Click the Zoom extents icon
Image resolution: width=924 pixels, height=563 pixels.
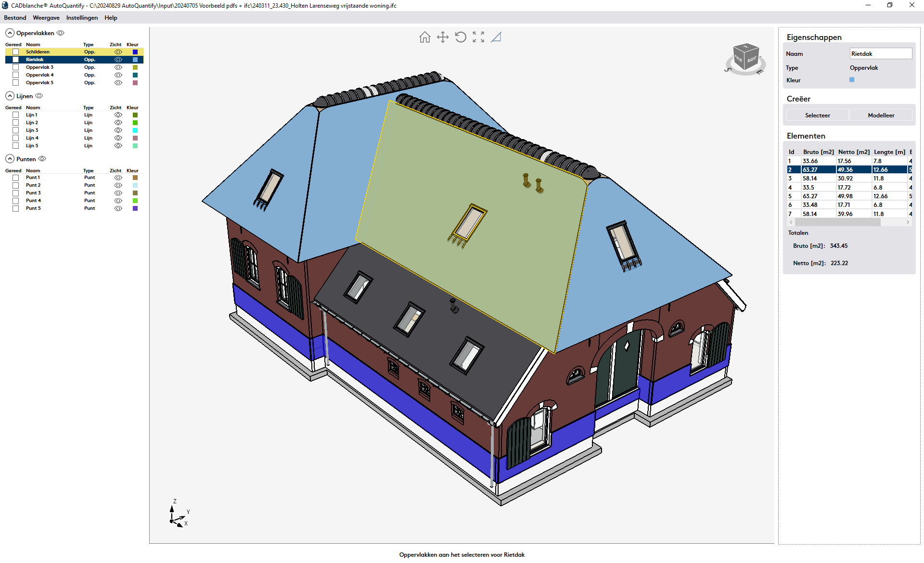coord(478,37)
